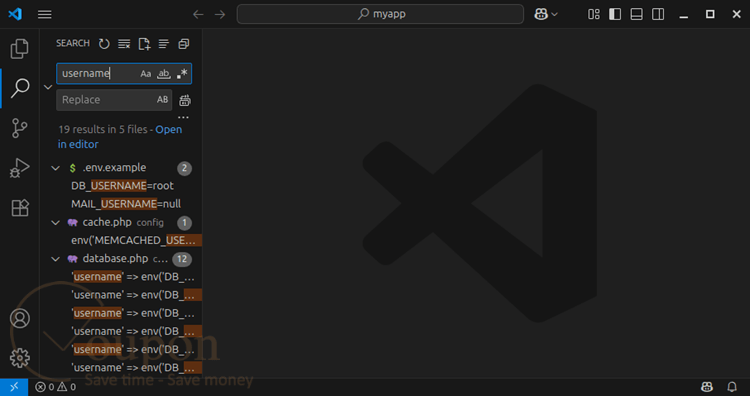
Task: Collapse all search results
Action: pos(184,44)
